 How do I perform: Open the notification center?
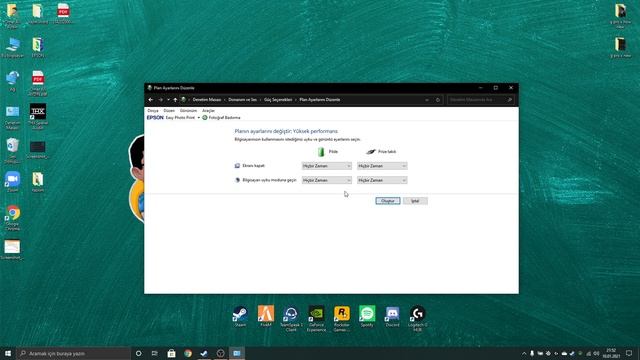[x=629, y=353]
